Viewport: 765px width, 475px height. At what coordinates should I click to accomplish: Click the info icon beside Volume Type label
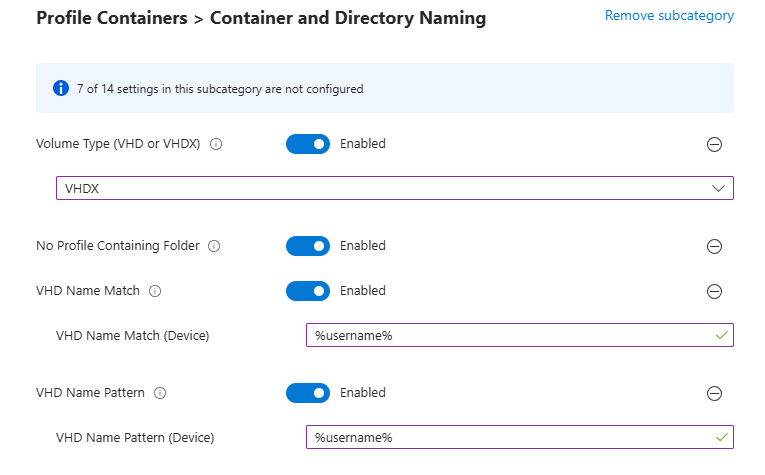pos(216,144)
